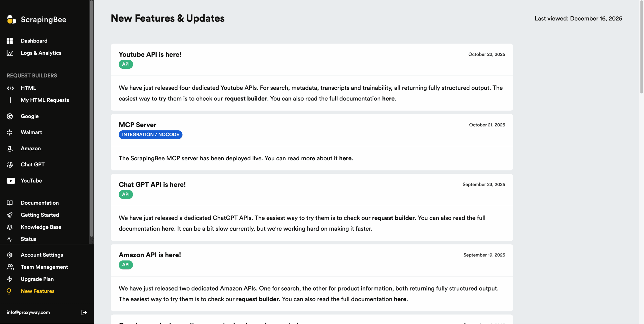Click "request builder" link in Youtube API post
This screenshot has width=644, height=324.
246,99
